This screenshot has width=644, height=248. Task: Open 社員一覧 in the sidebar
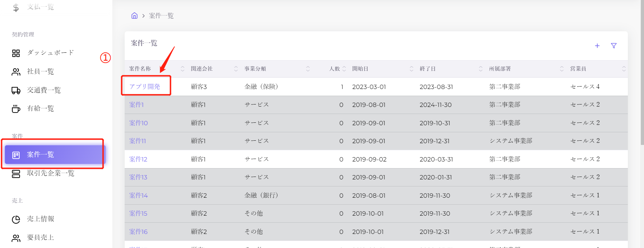point(40,72)
